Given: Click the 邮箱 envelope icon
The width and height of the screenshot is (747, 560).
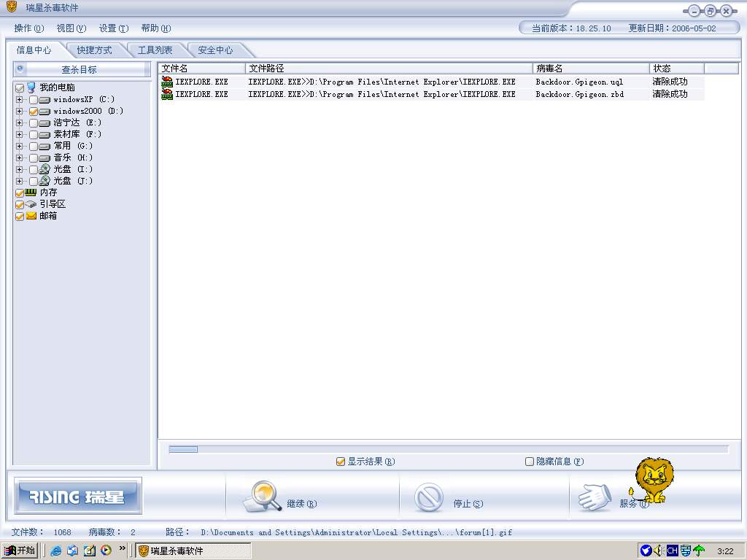Looking at the screenshot, I should coord(31,216).
